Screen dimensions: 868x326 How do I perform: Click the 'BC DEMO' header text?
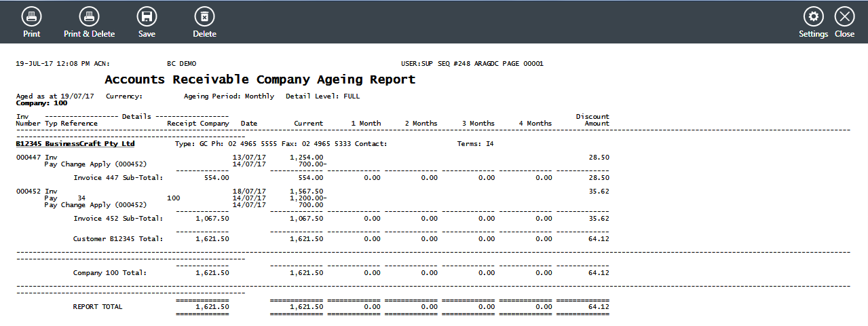coord(181,64)
